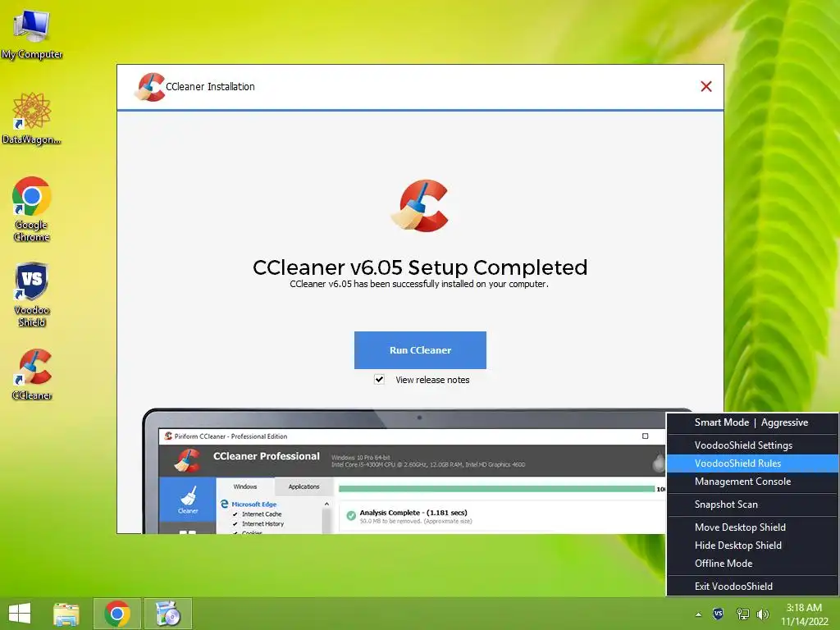Click the maximize box in preview window
Screen dimensions: 840x630
click(645, 436)
